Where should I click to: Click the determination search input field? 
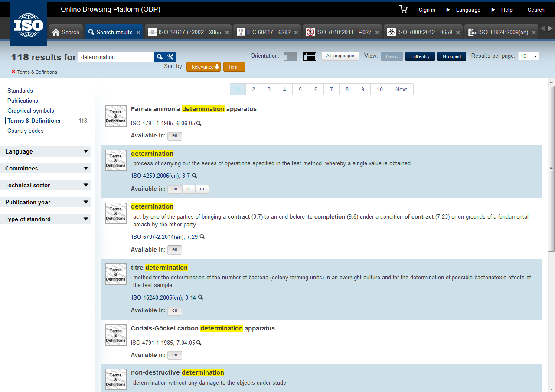(116, 57)
